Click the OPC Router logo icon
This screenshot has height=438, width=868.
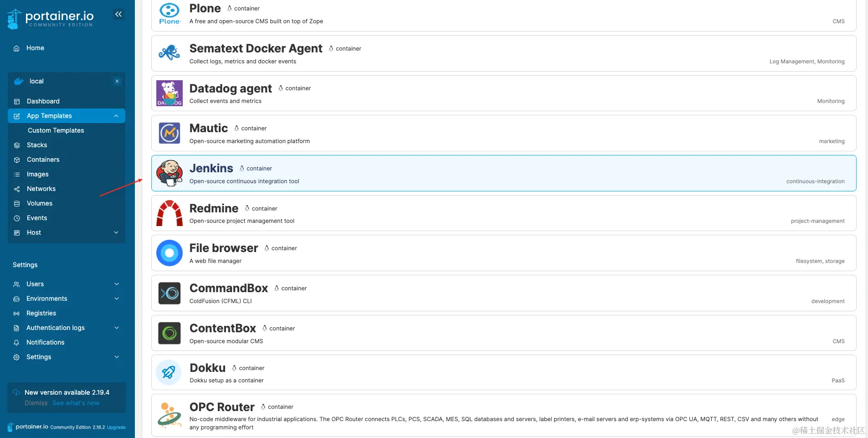[x=169, y=415]
